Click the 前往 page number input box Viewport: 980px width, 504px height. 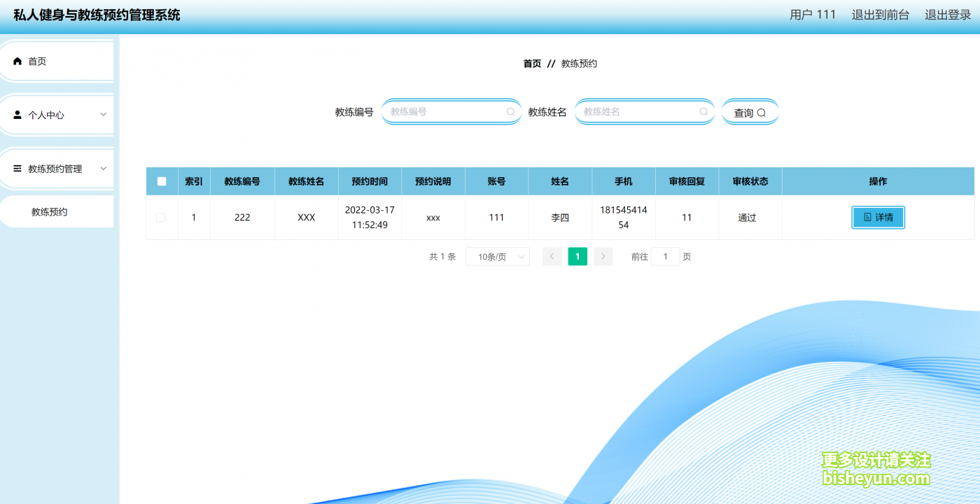pos(666,256)
